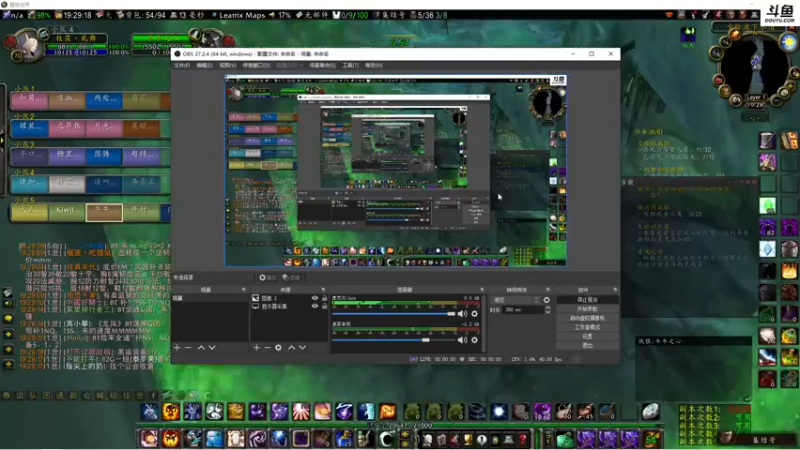The width and height of the screenshot is (800, 450).
Task: Open the 视图(V) menu in OBS
Action: 227,65
